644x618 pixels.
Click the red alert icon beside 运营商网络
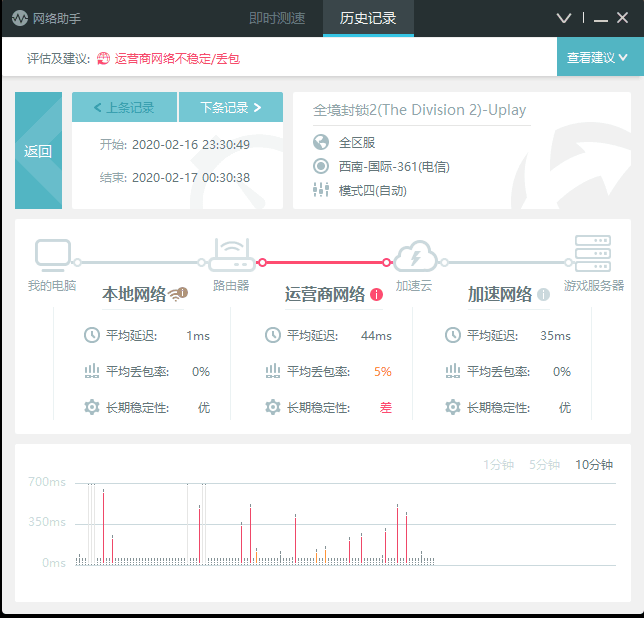pyautogui.click(x=376, y=294)
